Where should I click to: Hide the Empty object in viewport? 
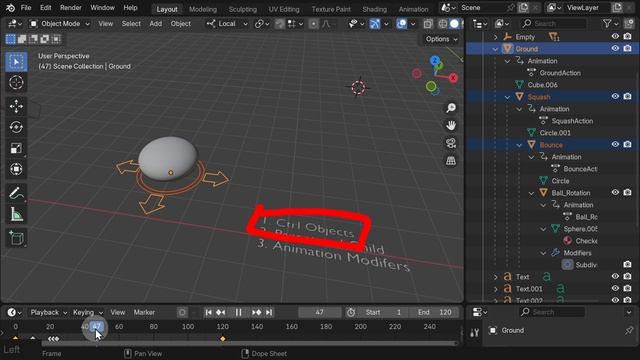click(x=615, y=36)
